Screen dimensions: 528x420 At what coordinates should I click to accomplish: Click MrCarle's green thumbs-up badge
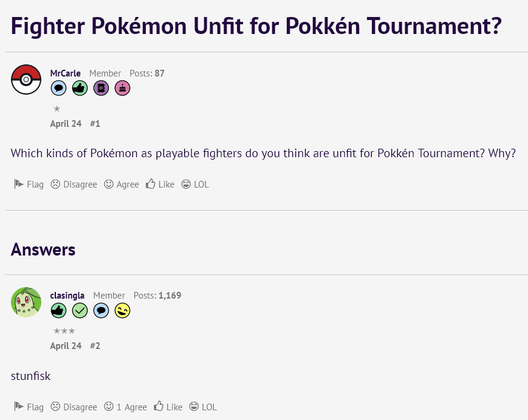click(80, 89)
